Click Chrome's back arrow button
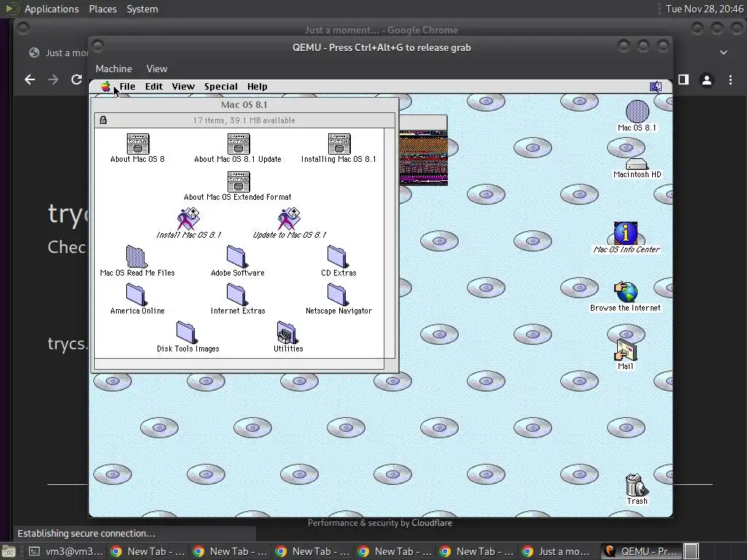The height and width of the screenshot is (560, 747). click(30, 79)
